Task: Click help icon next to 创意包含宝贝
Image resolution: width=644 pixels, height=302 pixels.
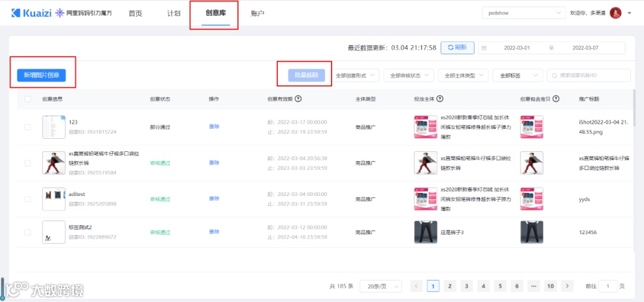Action: [556, 99]
